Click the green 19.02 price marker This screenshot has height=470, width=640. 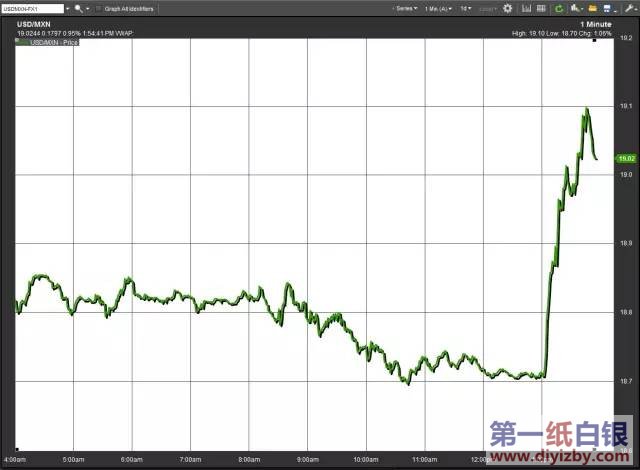tap(628, 158)
